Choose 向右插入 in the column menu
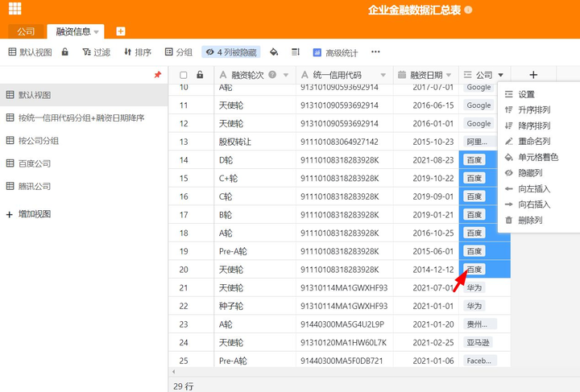 click(539, 204)
